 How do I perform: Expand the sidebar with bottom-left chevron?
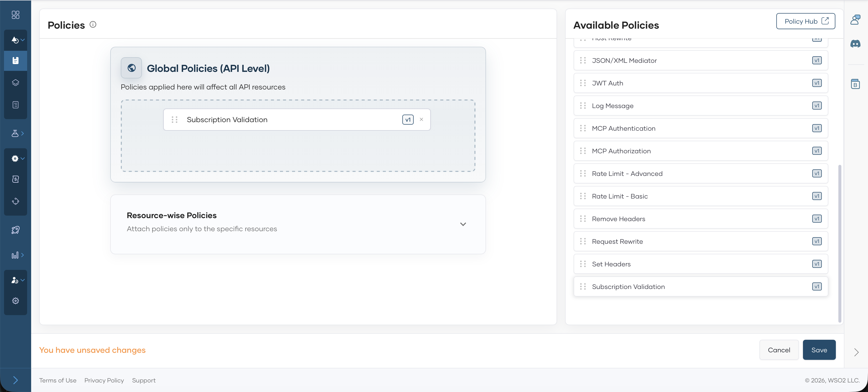point(16,380)
